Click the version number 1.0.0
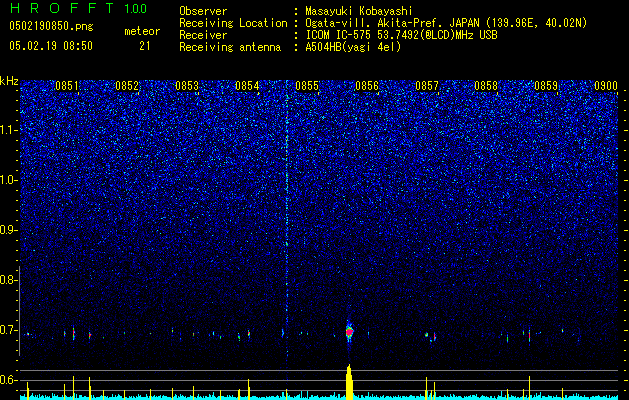This screenshot has width=629, height=400. coord(136,8)
